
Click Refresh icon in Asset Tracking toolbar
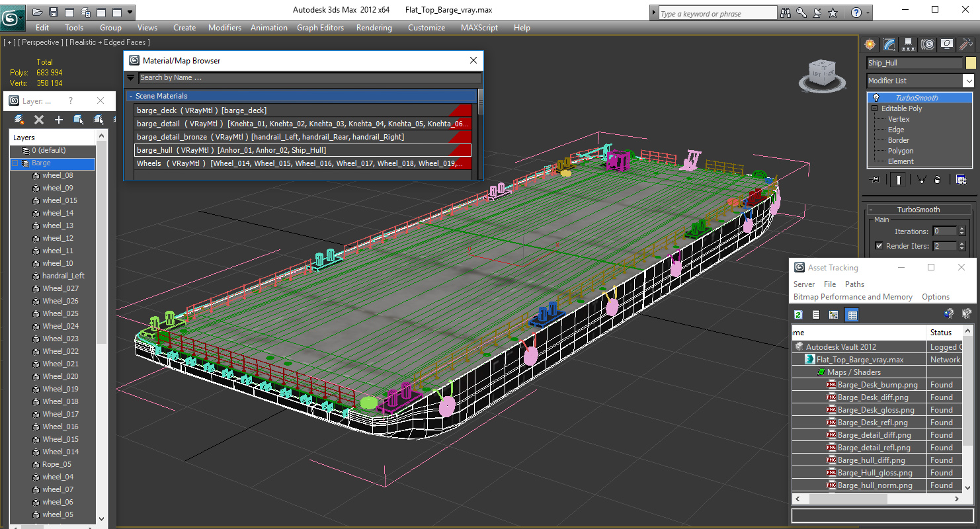tap(798, 315)
